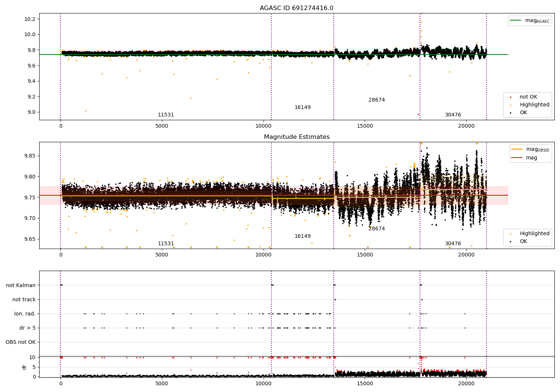Click the 10.0 y-axis tick in top plot
Screen dimensions: 560x392
[x=29, y=34]
